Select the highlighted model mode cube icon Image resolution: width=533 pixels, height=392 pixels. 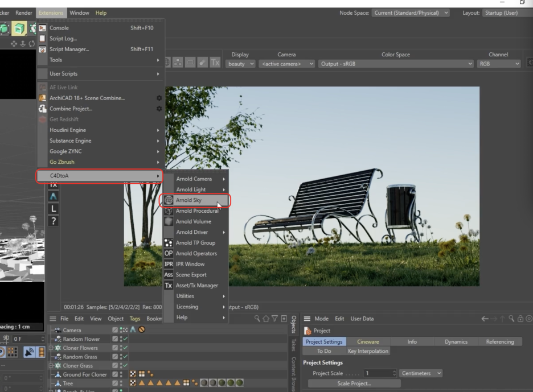[x=19, y=28]
